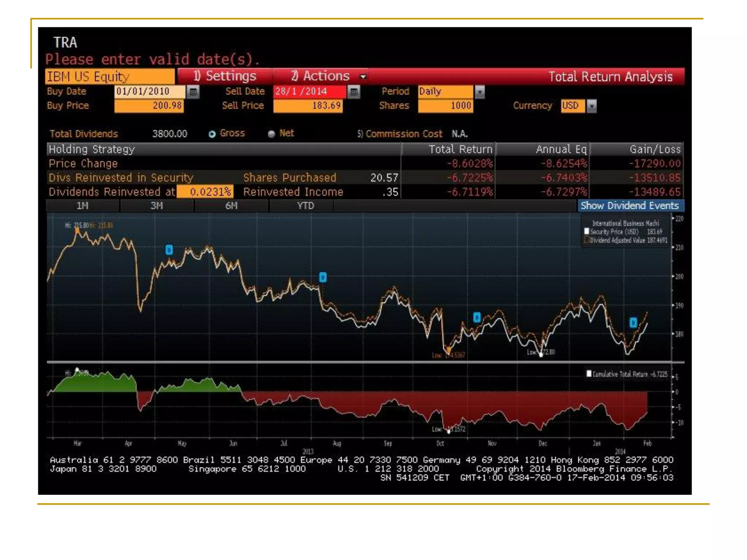Image resolution: width=747 pixels, height=560 pixels.
Task: Select the Net dividends radio button
Action: [271, 134]
